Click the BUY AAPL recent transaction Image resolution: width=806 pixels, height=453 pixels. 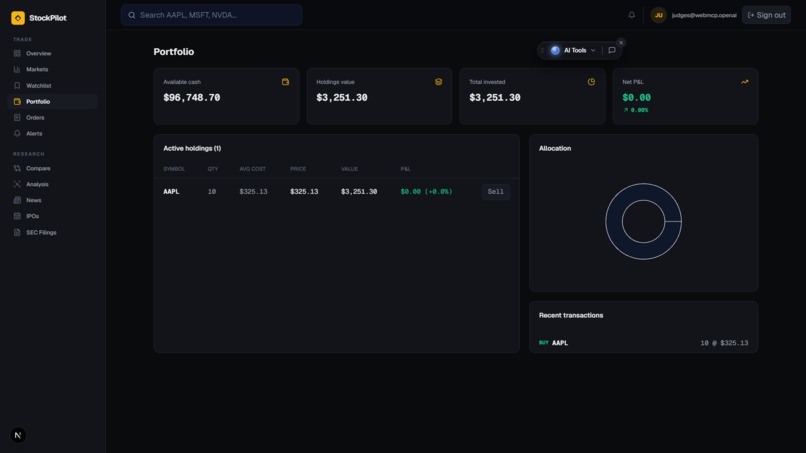pos(643,342)
